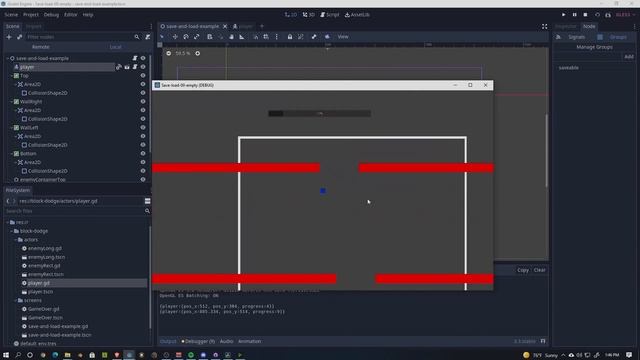Toggle visibility of player node
640x360 pixels.
click(143, 67)
